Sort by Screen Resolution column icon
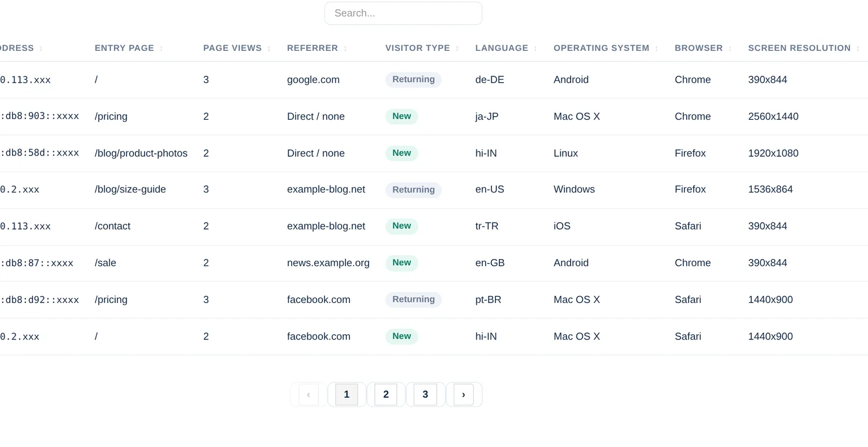The image size is (868, 447). 858,49
